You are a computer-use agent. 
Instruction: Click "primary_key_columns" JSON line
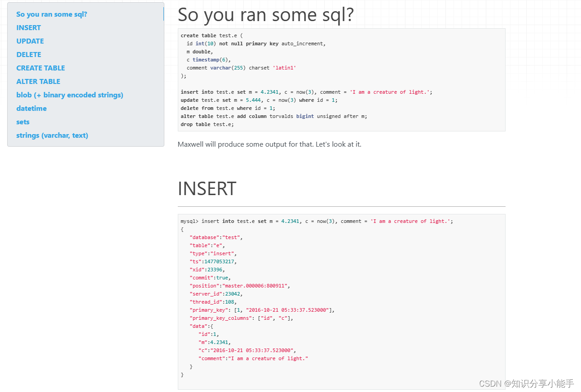coord(242,318)
